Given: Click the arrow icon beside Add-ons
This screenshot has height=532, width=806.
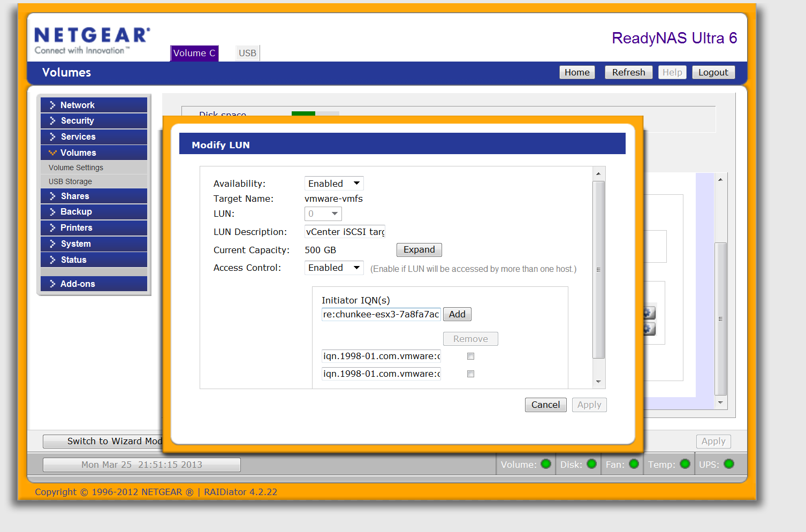Looking at the screenshot, I should [52, 284].
